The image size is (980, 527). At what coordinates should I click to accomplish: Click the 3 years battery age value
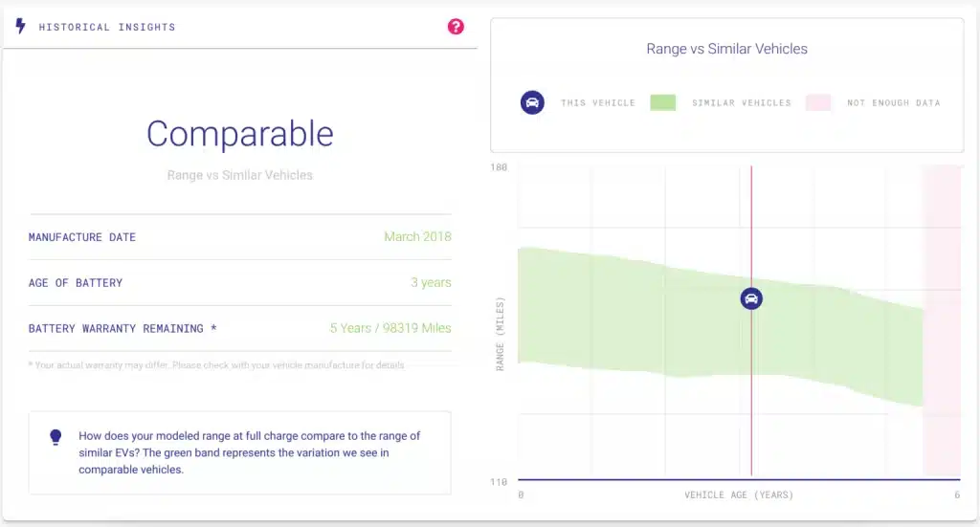431,282
